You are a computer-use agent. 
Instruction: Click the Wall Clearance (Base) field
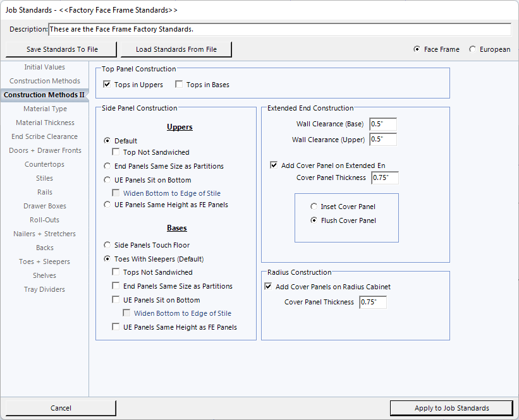coord(382,124)
